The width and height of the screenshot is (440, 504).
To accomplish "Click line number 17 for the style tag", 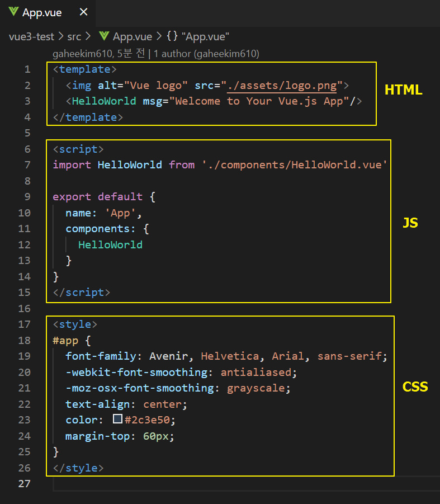I will pos(25,324).
